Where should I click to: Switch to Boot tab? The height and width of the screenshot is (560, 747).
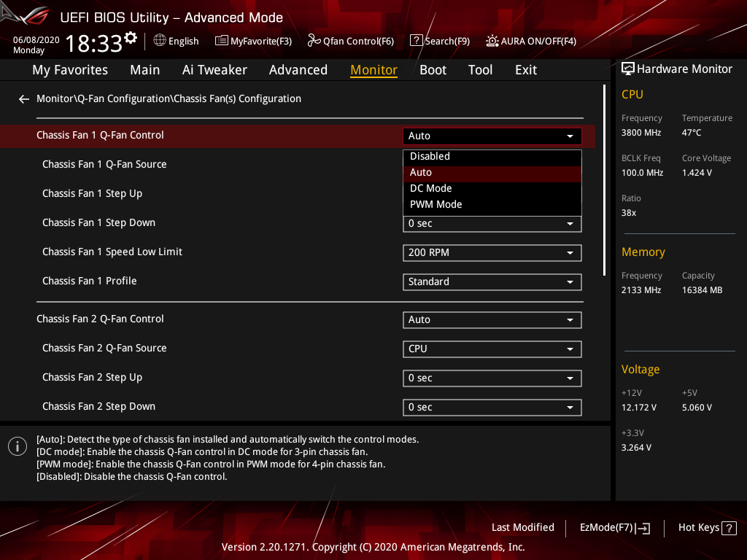coord(433,70)
